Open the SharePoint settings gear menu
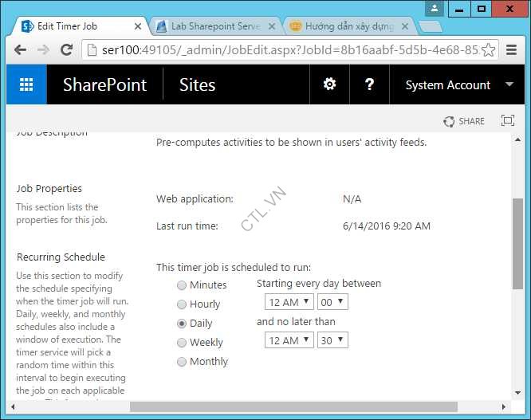This screenshot has height=420, width=531. click(x=329, y=84)
